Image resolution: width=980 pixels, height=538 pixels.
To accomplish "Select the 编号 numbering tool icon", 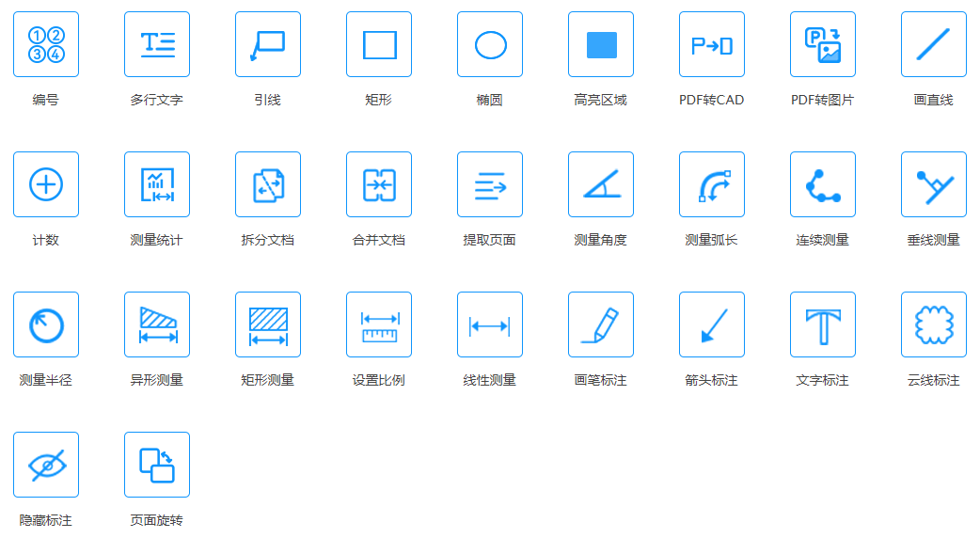I will coord(46,44).
